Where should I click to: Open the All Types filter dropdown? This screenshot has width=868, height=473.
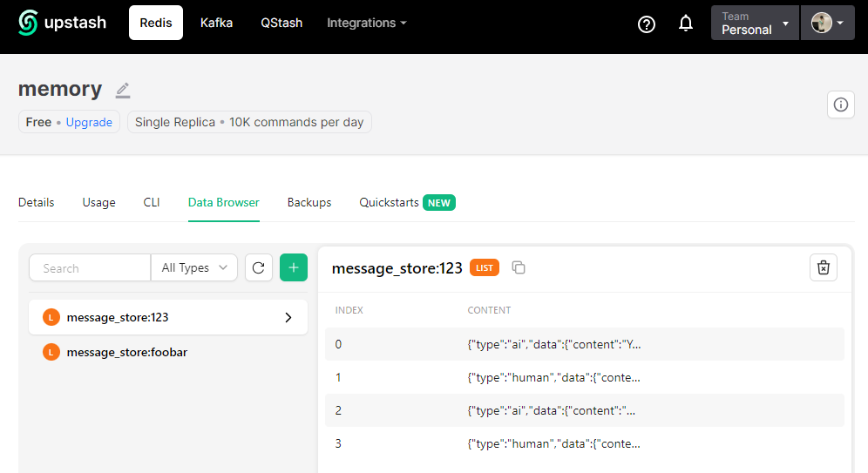(x=194, y=267)
